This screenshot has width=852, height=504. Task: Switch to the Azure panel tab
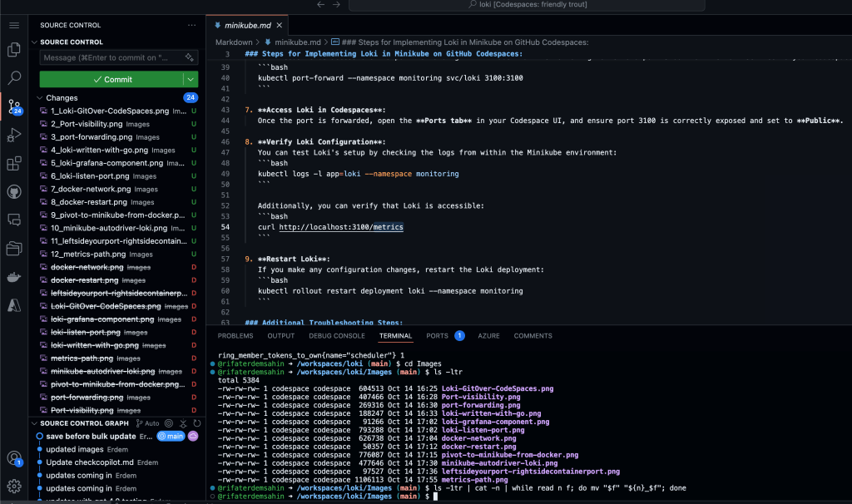pos(488,336)
